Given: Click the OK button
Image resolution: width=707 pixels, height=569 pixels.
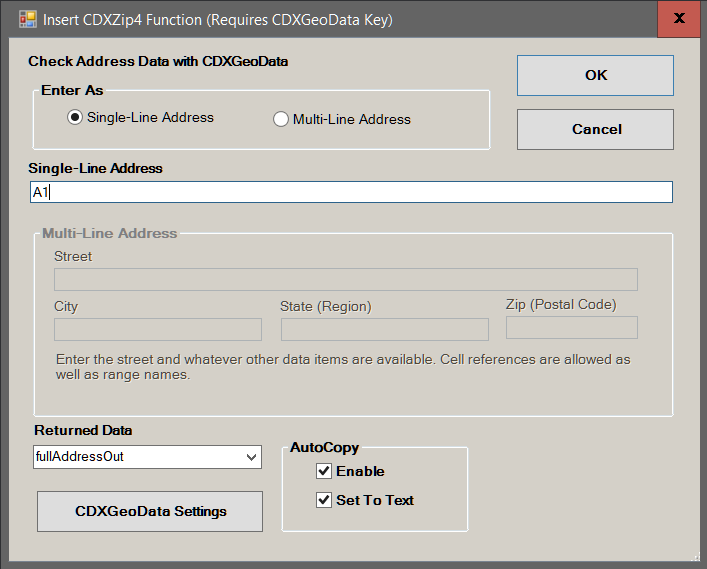Looking at the screenshot, I should (595, 75).
